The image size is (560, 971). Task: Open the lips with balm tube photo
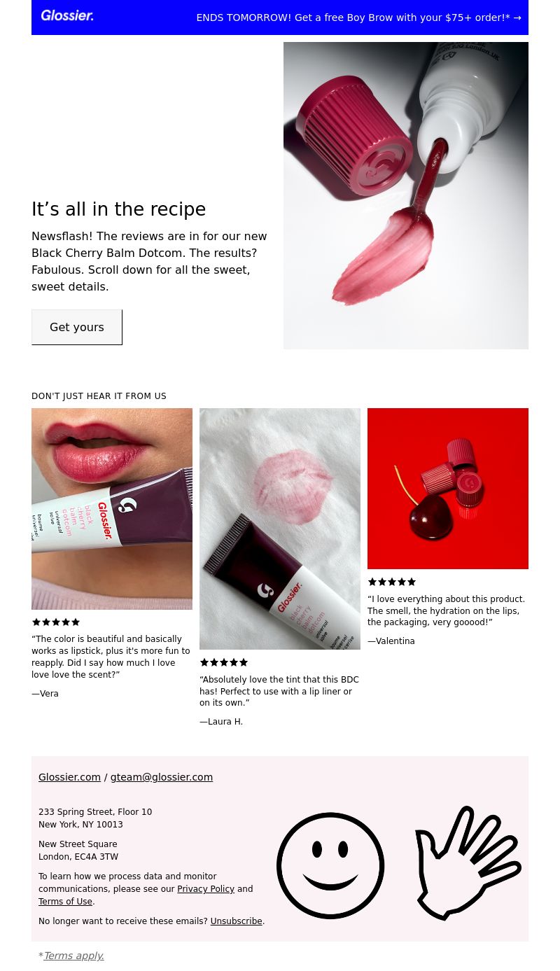click(x=112, y=509)
